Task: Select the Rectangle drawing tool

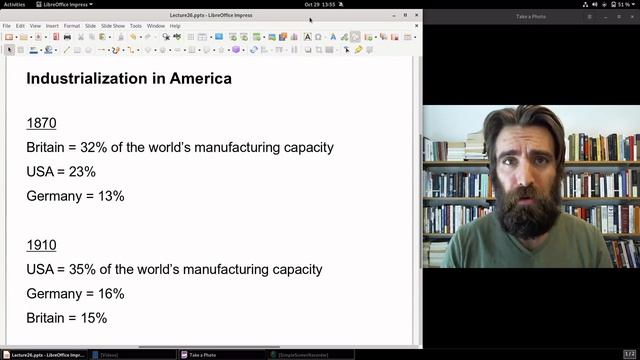Action: (x=77, y=50)
